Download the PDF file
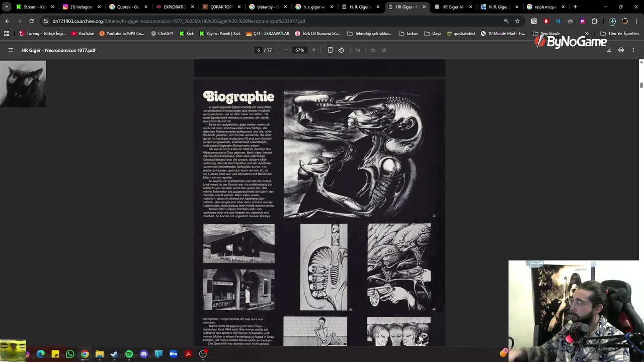This screenshot has width=644, height=362. [x=609, y=50]
